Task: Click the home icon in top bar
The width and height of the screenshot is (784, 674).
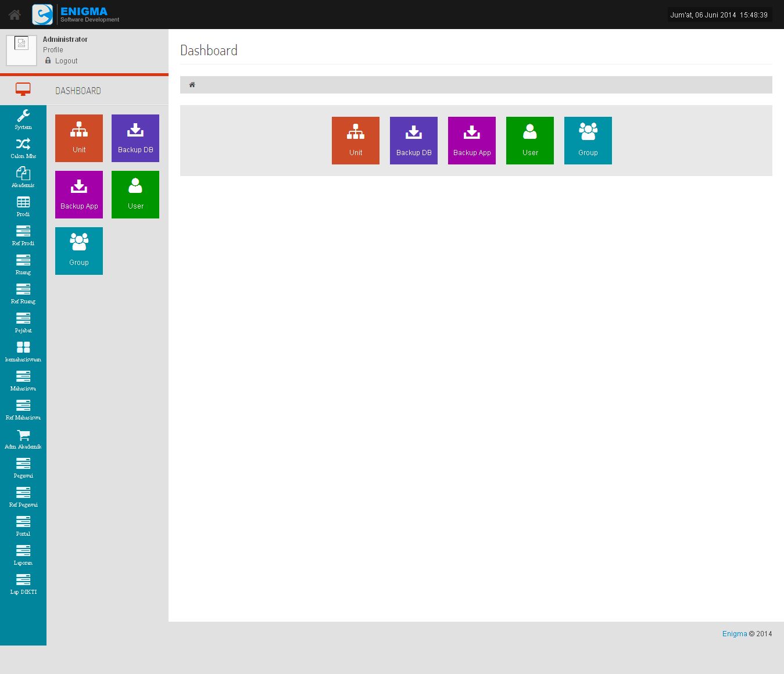Action: point(15,15)
